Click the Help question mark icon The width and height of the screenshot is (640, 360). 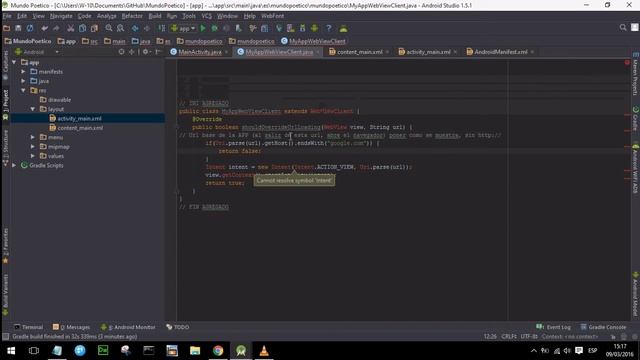(x=329, y=28)
